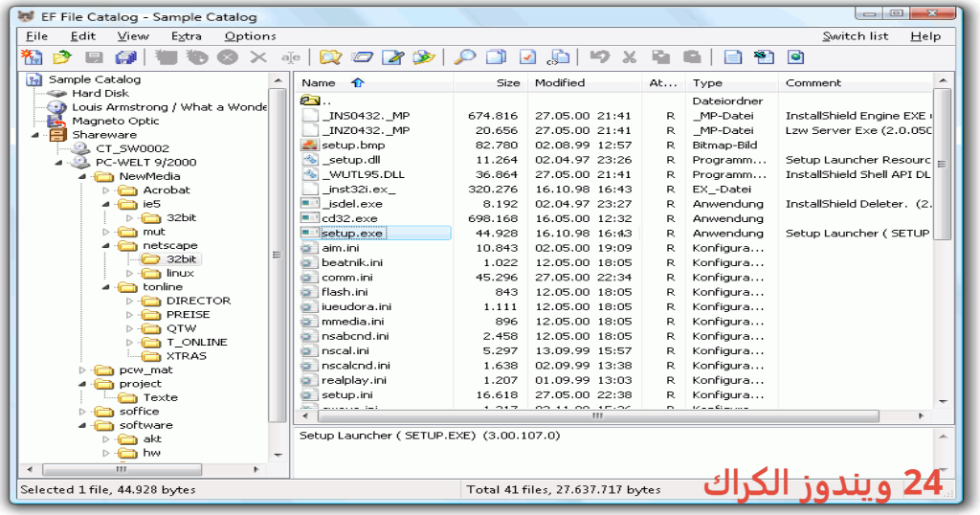The height and width of the screenshot is (515, 980).
Task: Select the _WUTL95.DLL file row
Action: [x=615, y=174]
